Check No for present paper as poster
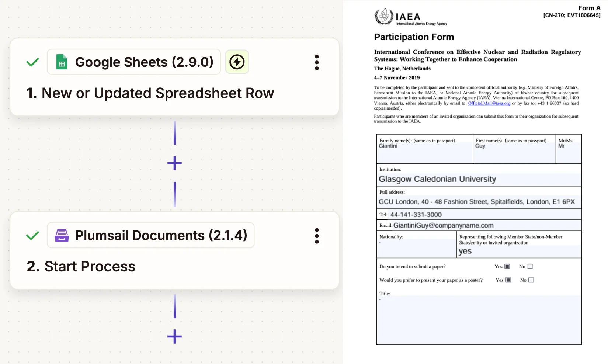This screenshot has width=608, height=364. click(x=531, y=280)
